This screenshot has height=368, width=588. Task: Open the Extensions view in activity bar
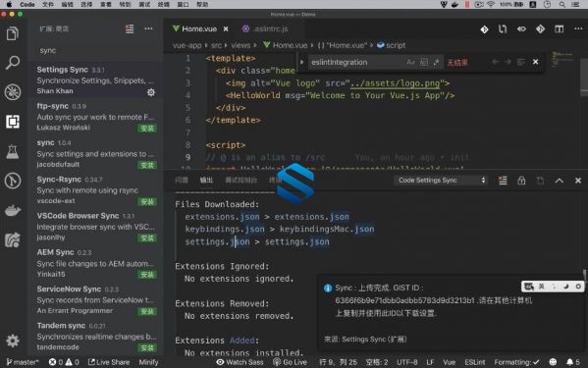tap(13, 122)
